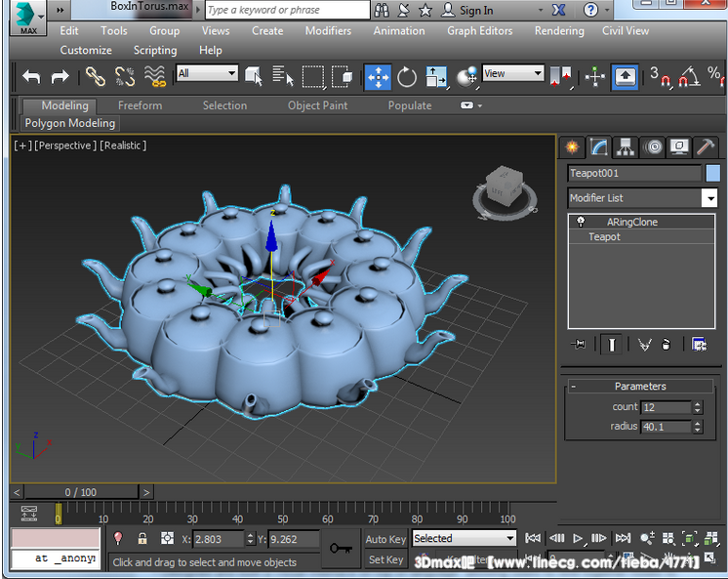The width and height of the screenshot is (728, 579).
Task: Expand the Help question mark dropdown
Action: (607, 10)
